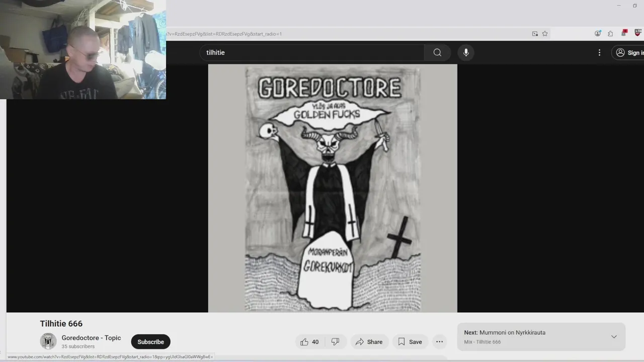Click the YouTube search magnifier button
Image resolution: width=644 pixels, height=362 pixels.
point(437,52)
